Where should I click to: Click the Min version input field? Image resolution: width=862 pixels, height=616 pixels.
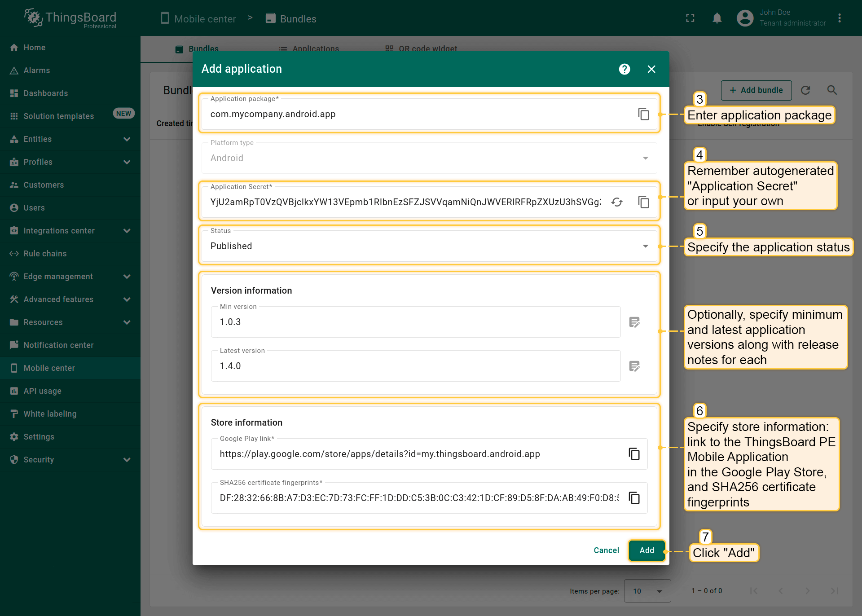[x=415, y=322]
